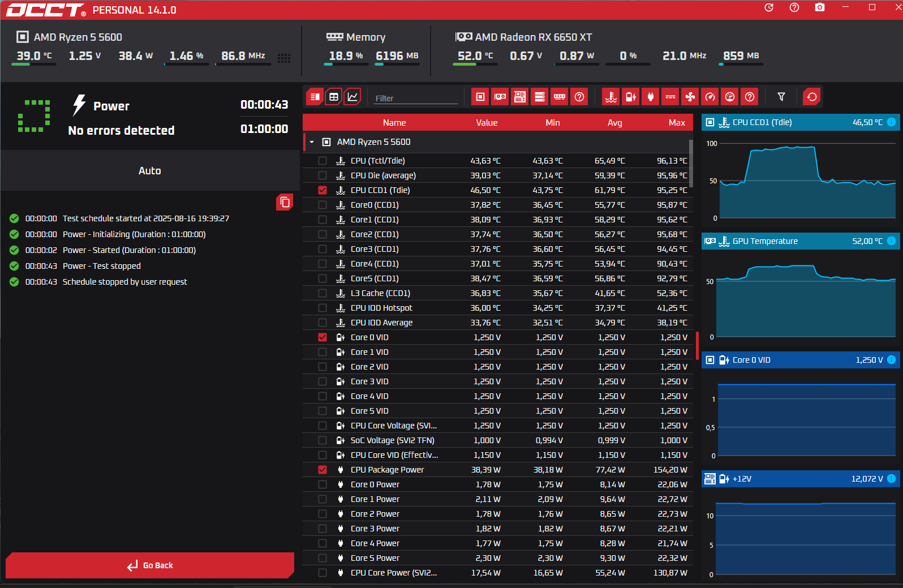Filter sensors by current type icon
The height and width of the screenshot is (588, 903).
[x=670, y=97]
